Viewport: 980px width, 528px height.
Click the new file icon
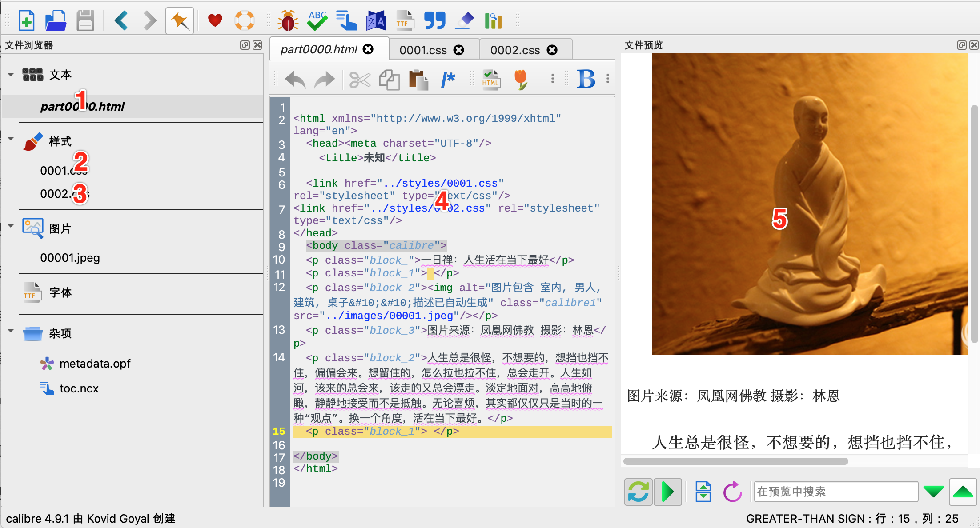point(27,20)
